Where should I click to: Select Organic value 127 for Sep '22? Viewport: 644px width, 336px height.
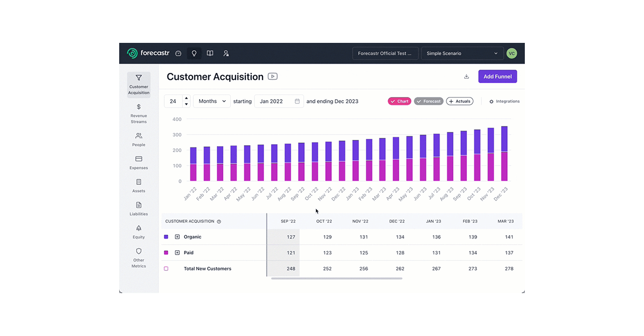291,237
